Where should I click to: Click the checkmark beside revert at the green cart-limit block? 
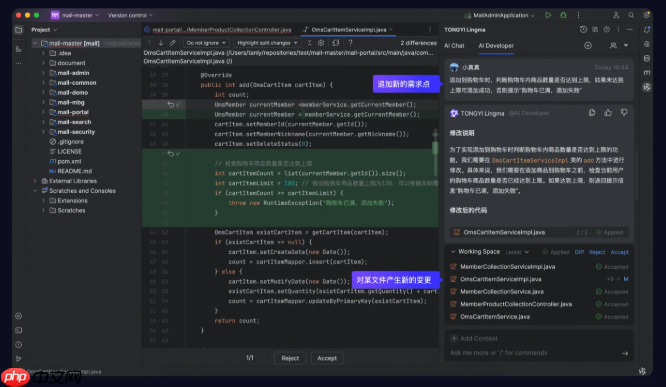178,153
